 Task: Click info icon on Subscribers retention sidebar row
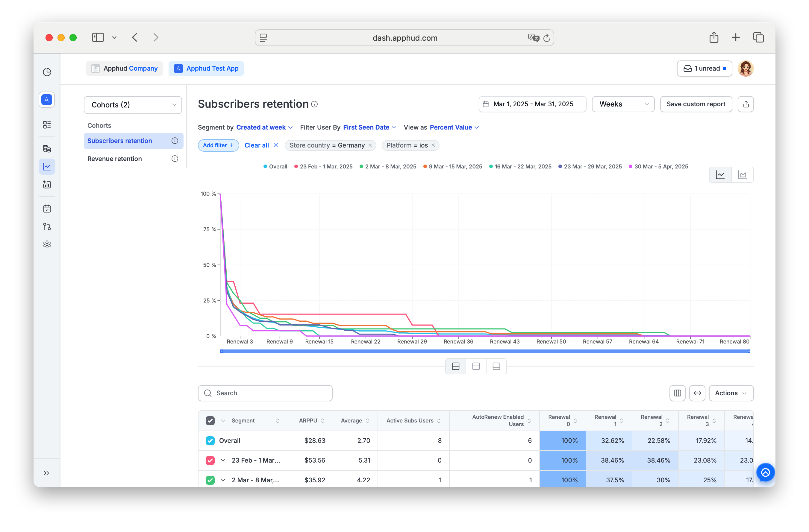click(175, 141)
